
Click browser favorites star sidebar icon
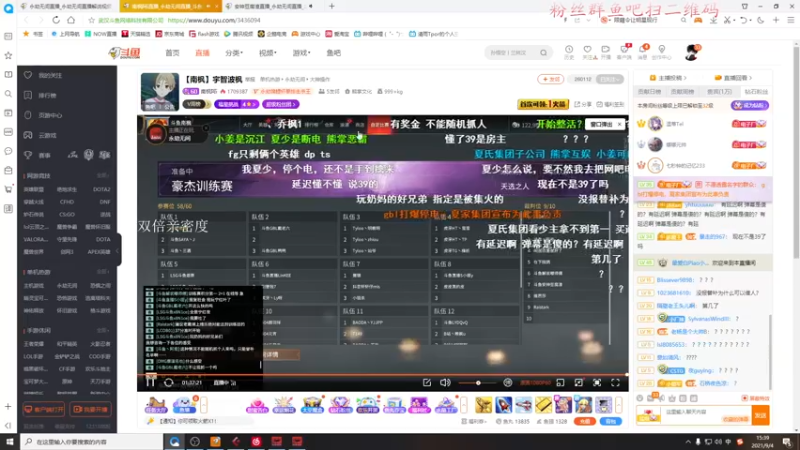[8, 56]
